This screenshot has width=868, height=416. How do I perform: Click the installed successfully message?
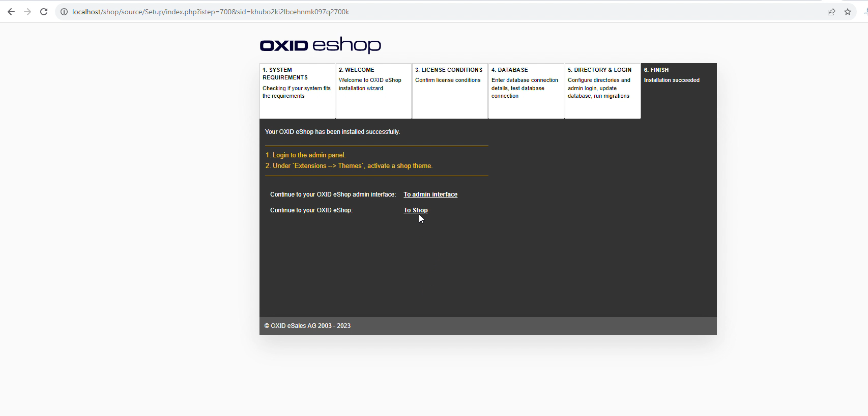click(332, 132)
